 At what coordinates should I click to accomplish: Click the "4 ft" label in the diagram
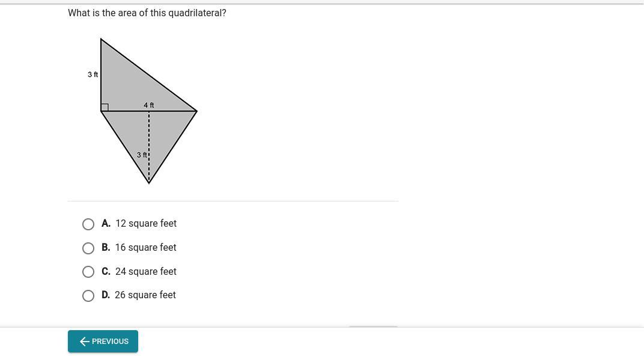149,105
